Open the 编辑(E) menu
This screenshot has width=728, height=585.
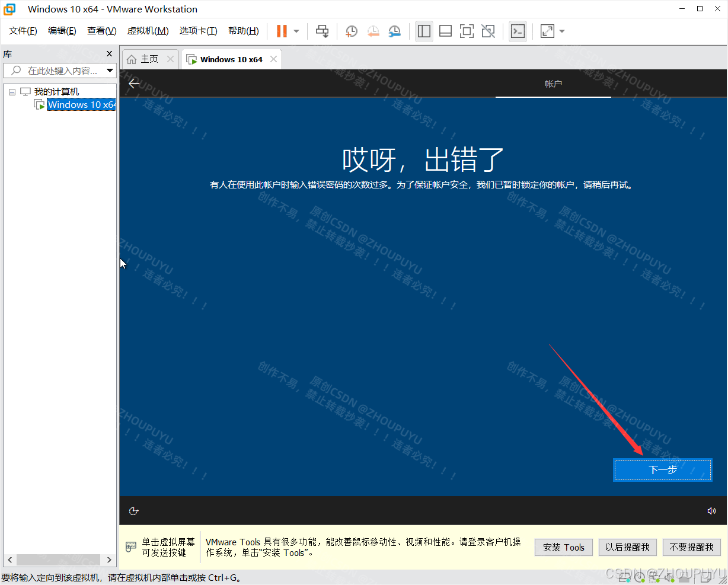(62, 31)
